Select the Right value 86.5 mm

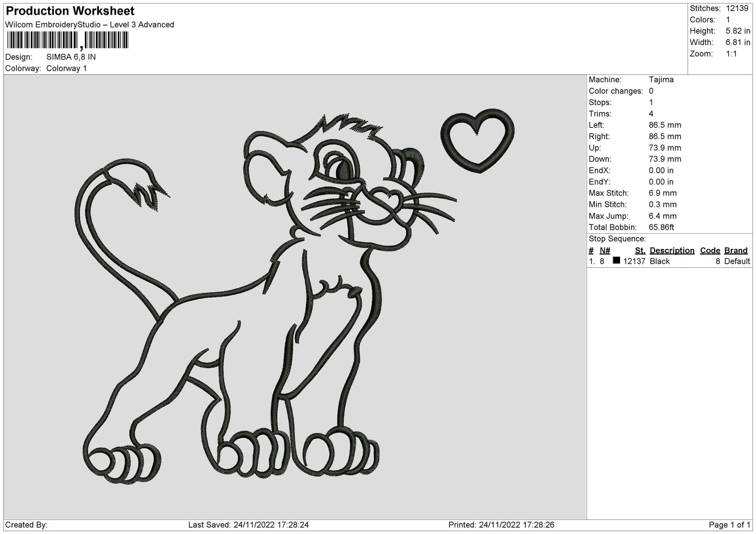pos(665,137)
